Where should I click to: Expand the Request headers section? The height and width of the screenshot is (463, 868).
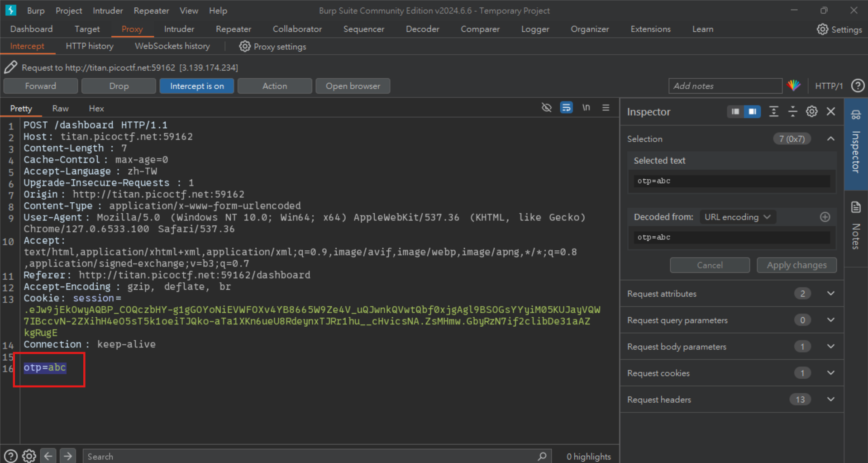pyautogui.click(x=831, y=399)
